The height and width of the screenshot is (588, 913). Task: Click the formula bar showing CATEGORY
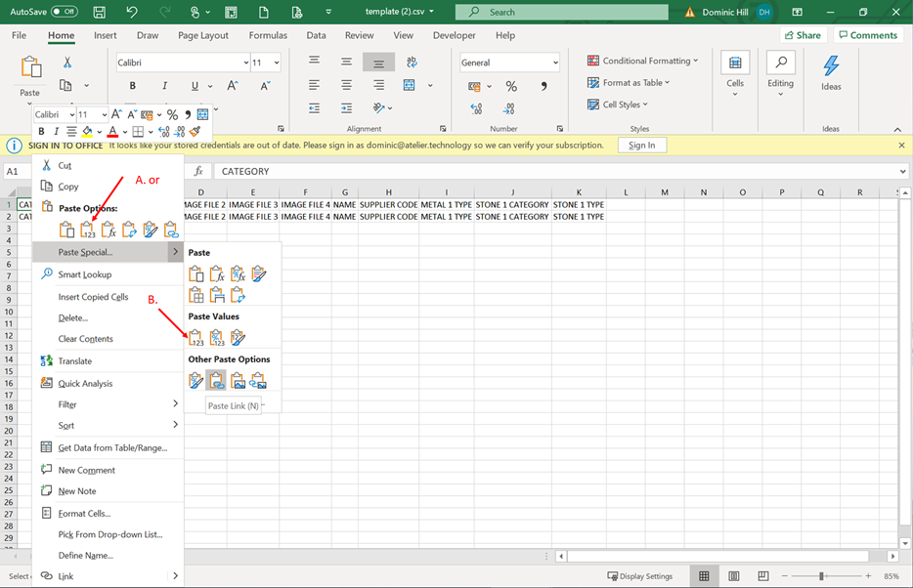click(555, 172)
